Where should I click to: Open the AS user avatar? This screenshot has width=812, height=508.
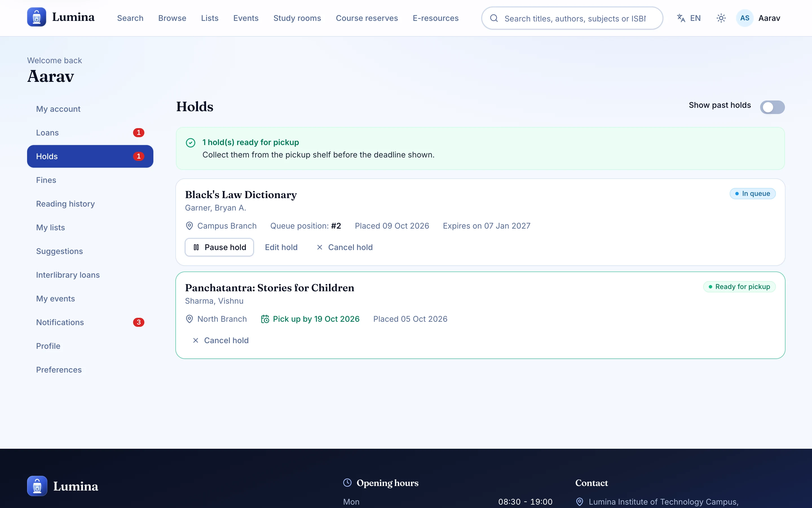(745, 18)
